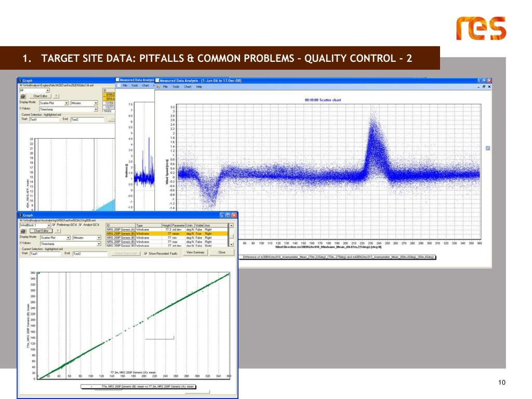
Task: Click the ? help button in the front Graph window
Action: (x=58, y=231)
